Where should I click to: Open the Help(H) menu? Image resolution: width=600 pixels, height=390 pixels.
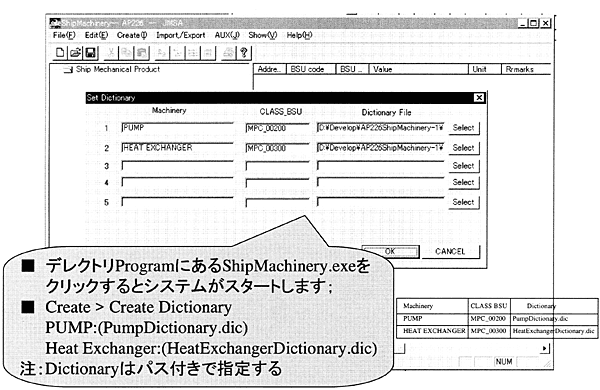[x=299, y=35]
